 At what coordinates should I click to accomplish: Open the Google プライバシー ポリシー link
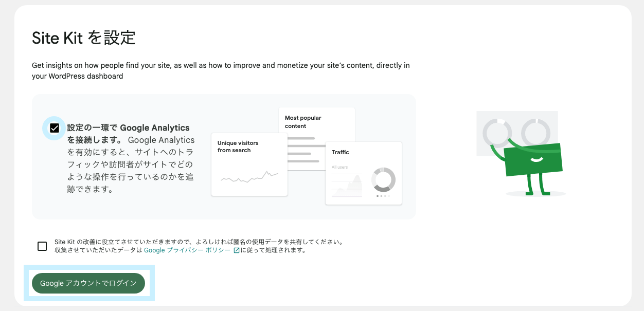pyautogui.click(x=187, y=250)
